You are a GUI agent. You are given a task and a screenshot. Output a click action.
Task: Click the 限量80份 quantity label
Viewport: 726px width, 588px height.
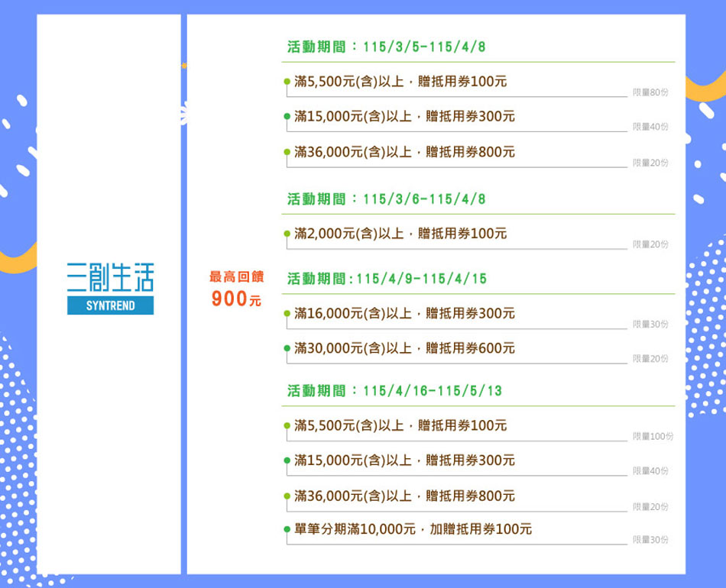coord(650,92)
